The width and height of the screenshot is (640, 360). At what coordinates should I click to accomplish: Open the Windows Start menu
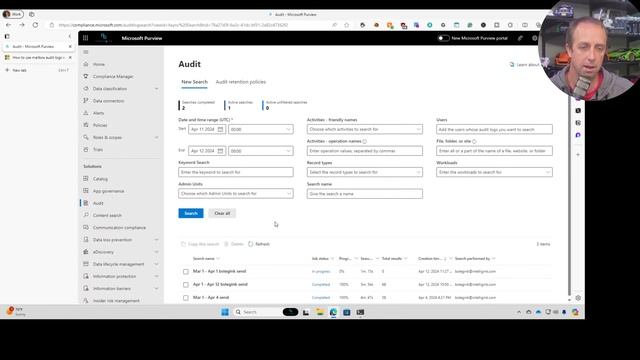[224, 312]
